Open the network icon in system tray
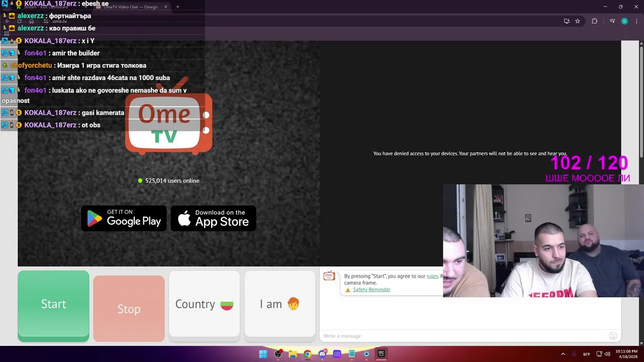The image size is (644, 362). [599, 354]
